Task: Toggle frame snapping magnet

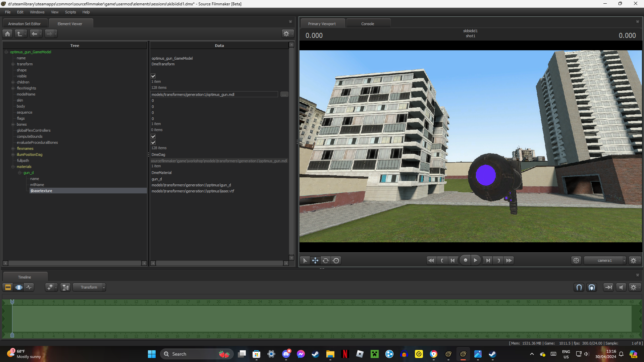Action: coord(592,287)
